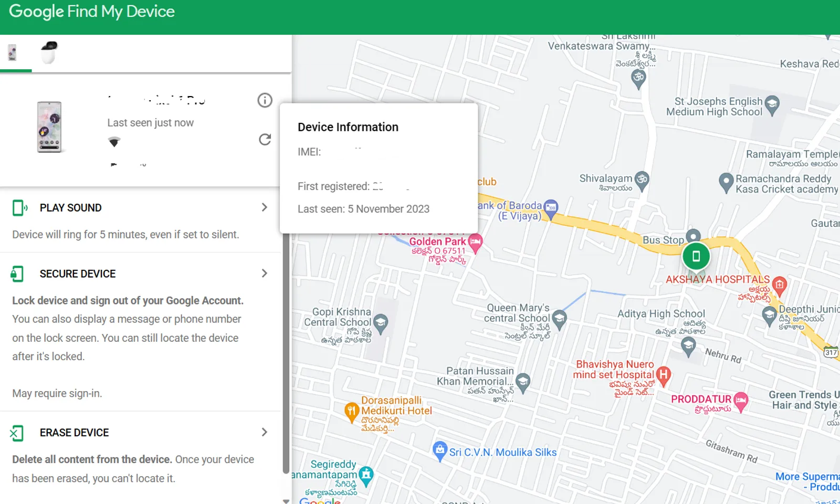Expand the Erase Device chevron
Image resolution: width=840 pixels, height=504 pixels.
coord(264,432)
